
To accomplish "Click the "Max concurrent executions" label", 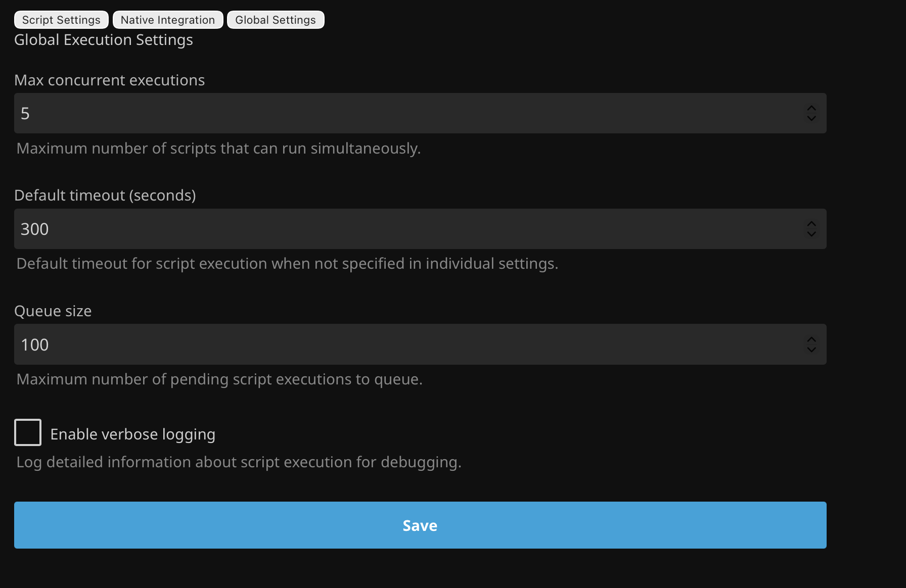I will pyautogui.click(x=110, y=80).
